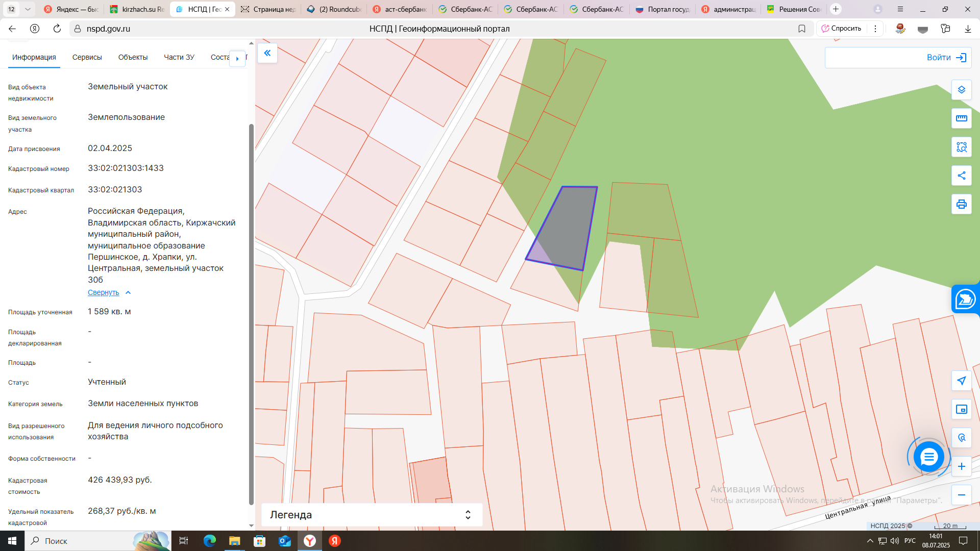Zoom out the map with minus
Screen dimensions: 980x551
pyautogui.click(x=961, y=495)
